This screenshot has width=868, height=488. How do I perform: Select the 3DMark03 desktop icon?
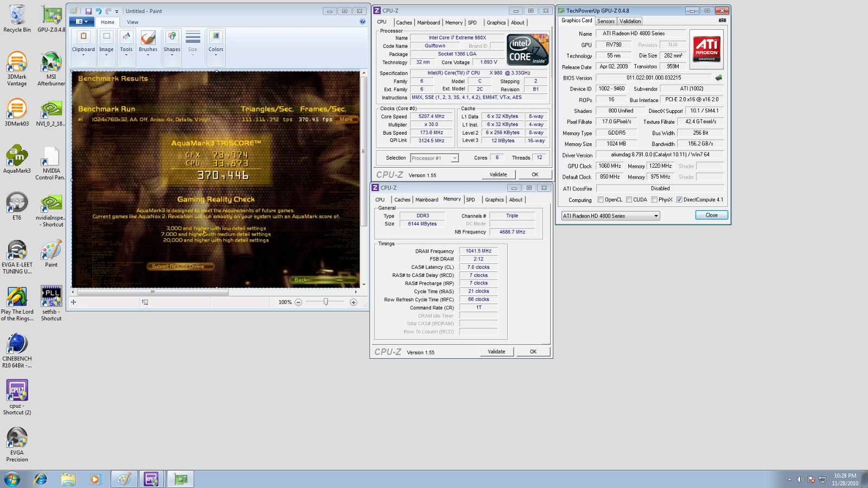tap(17, 113)
